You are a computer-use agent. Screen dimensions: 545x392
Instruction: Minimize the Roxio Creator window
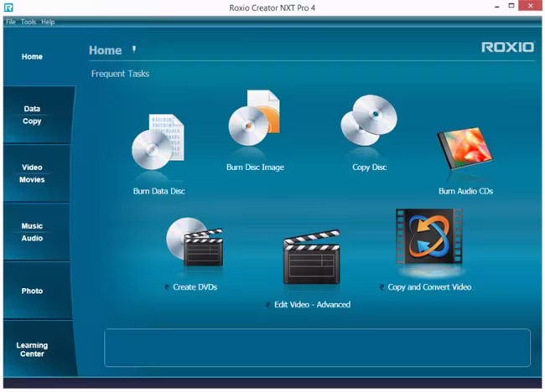click(x=497, y=6)
